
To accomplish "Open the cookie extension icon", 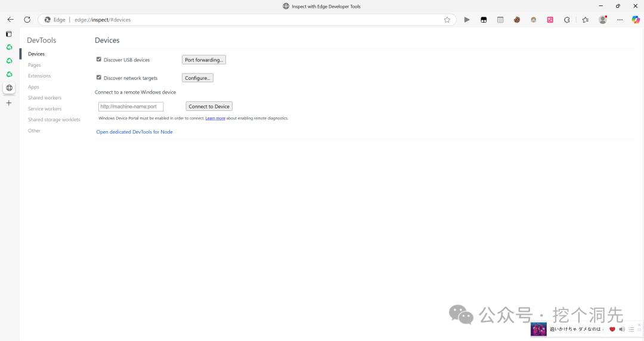I will (516, 20).
